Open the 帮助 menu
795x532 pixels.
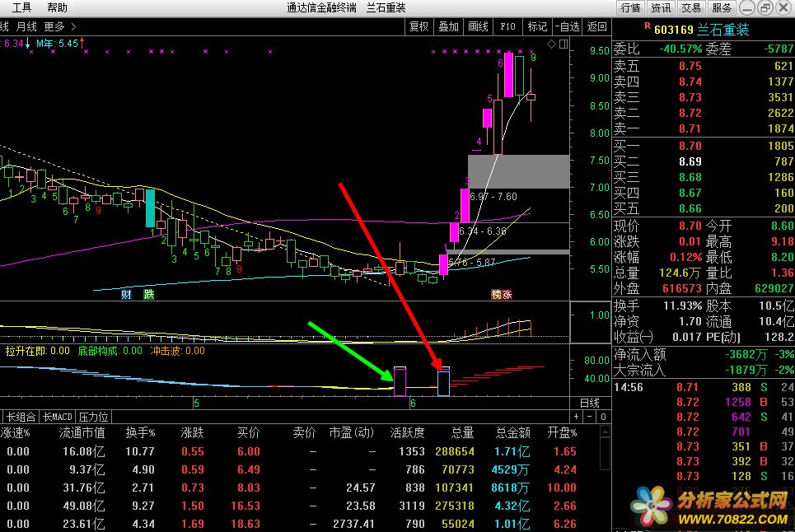[x=57, y=7]
